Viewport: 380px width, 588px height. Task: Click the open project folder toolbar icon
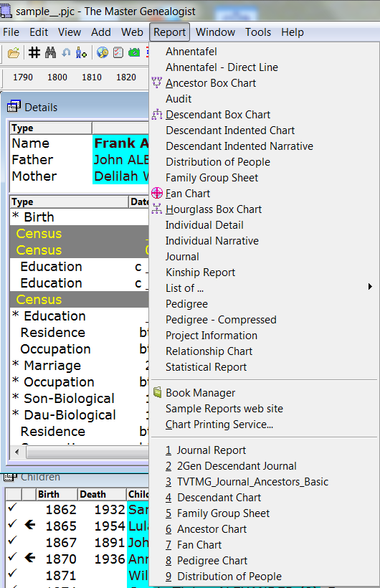click(14, 52)
